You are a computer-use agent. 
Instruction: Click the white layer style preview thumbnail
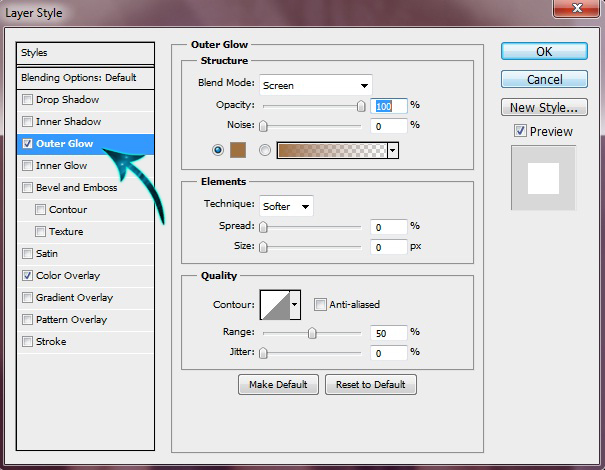543,178
